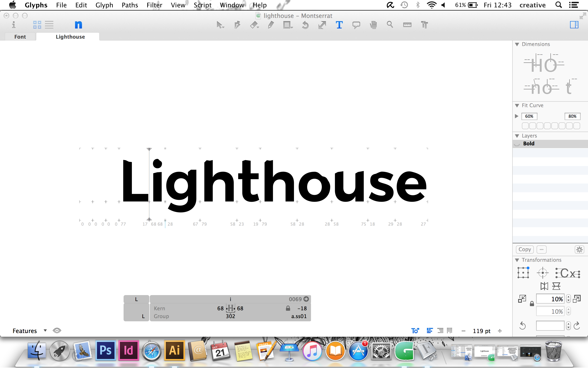Click the scale down icon
This screenshot has width=588, height=368.
tap(522, 299)
